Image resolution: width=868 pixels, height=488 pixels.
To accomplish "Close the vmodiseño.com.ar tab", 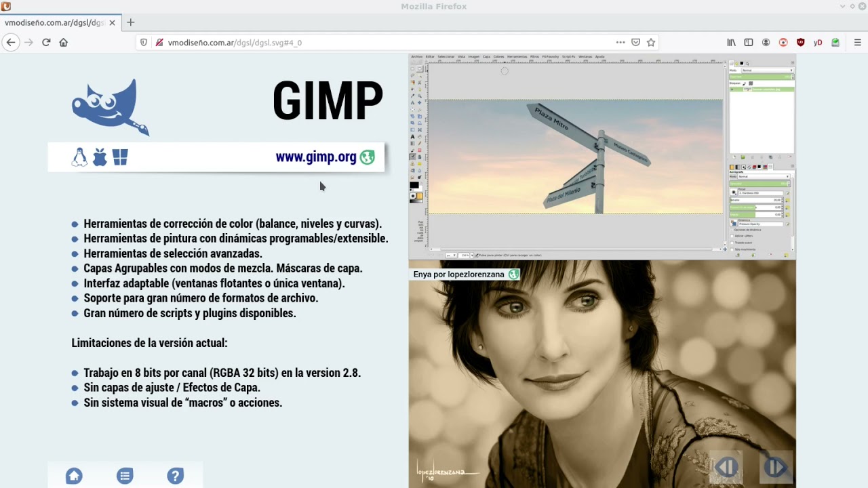I will tap(112, 22).
